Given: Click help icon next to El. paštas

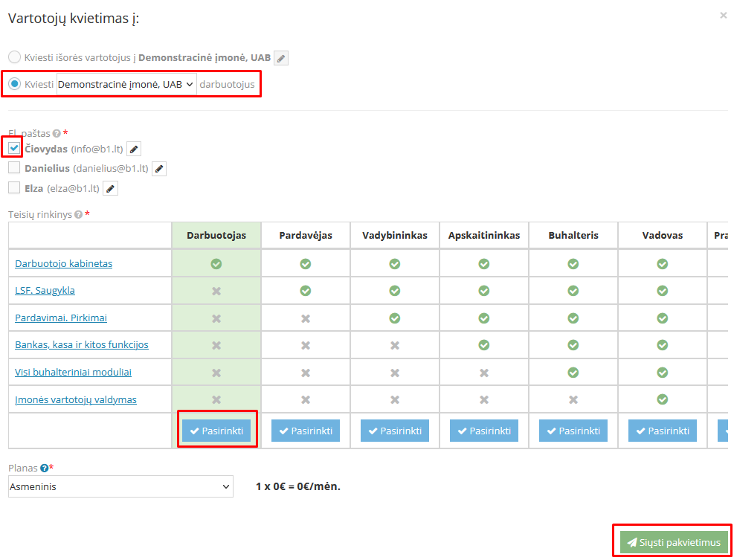Looking at the screenshot, I should [x=57, y=134].
